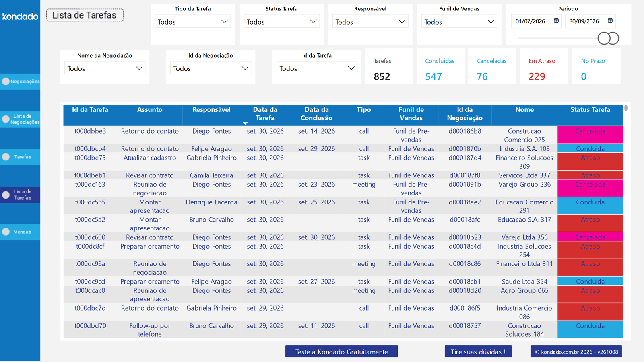Image resolution: width=644 pixels, height=362 pixels.
Task: Click the Em Atraso 229 card
Action: [544, 66]
